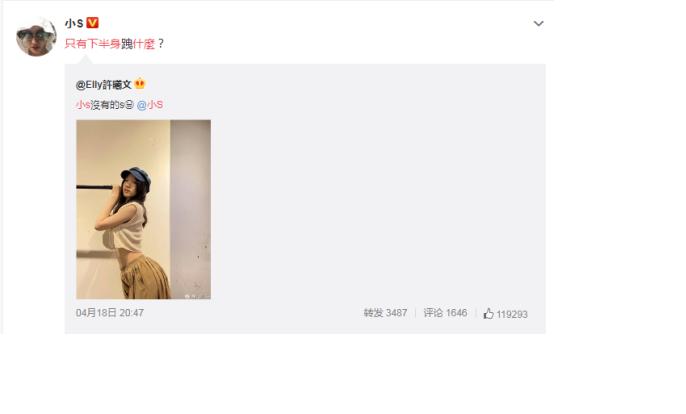Click 转发 3487 to repost
The width and height of the screenshot is (686, 414).
pos(385,313)
